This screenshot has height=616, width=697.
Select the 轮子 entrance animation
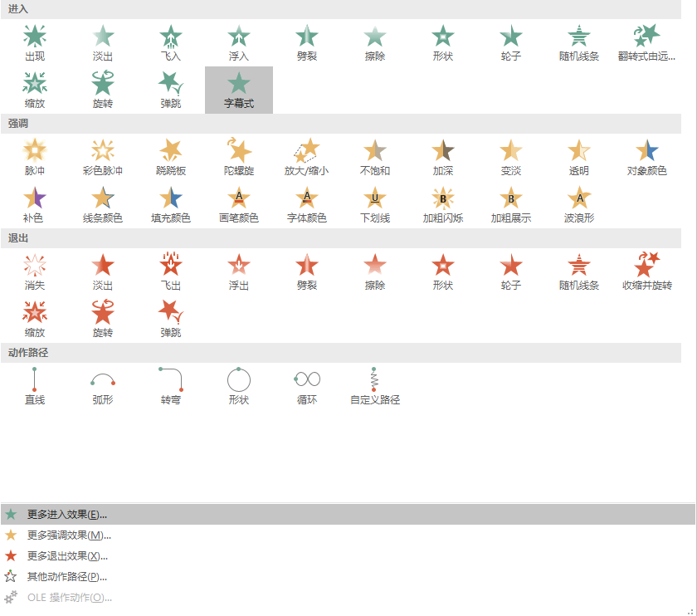pyautogui.click(x=511, y=43)
